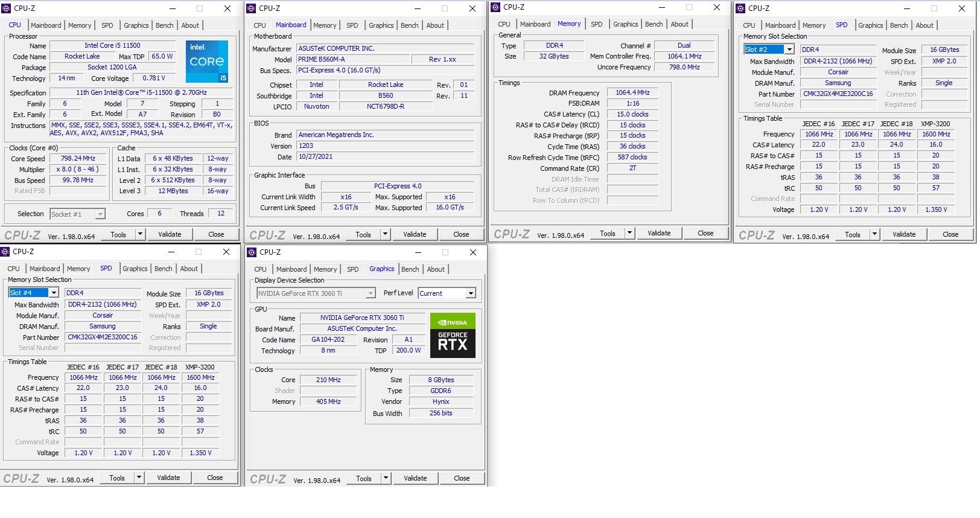Click the Close button in the Slot #2 window
The image size is (980, 518).
(950, 234)
